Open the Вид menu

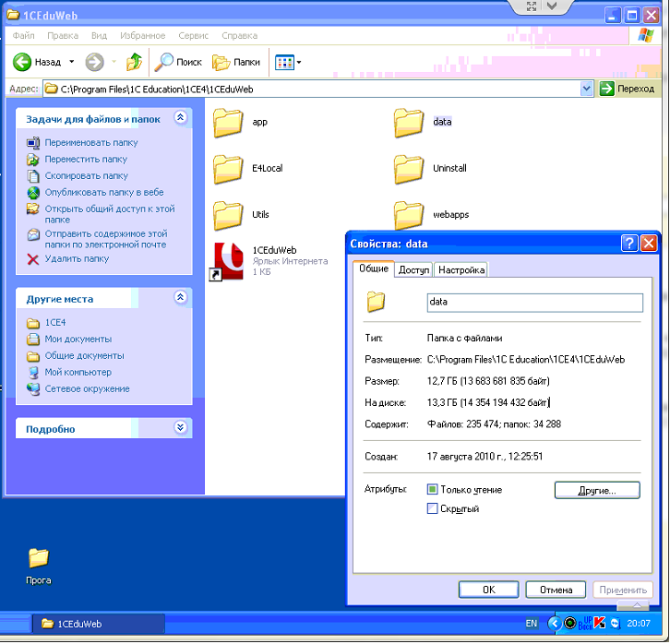pos(99,35)
